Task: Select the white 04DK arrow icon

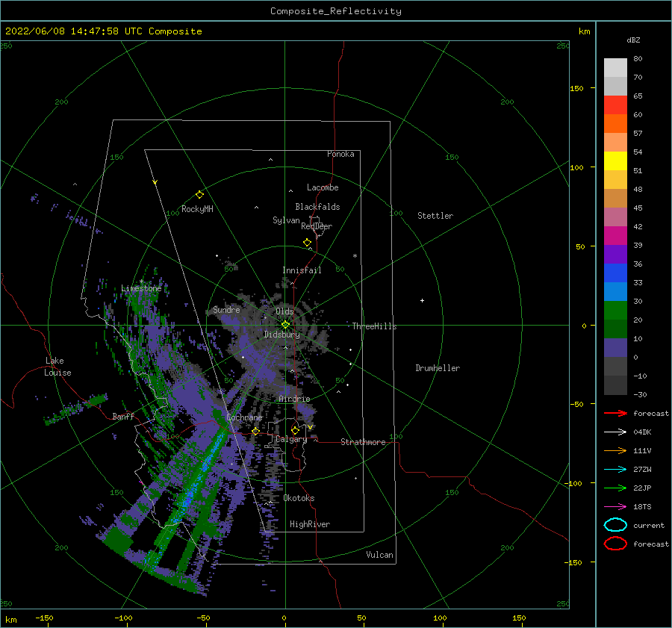Action: (x=615, y=432)
